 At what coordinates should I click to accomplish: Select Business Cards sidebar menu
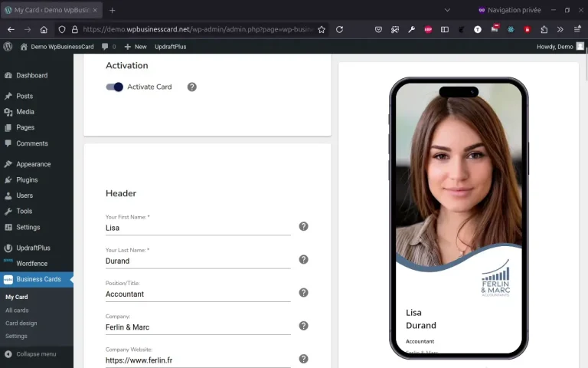pyautogui.click(x=37, y=279)
